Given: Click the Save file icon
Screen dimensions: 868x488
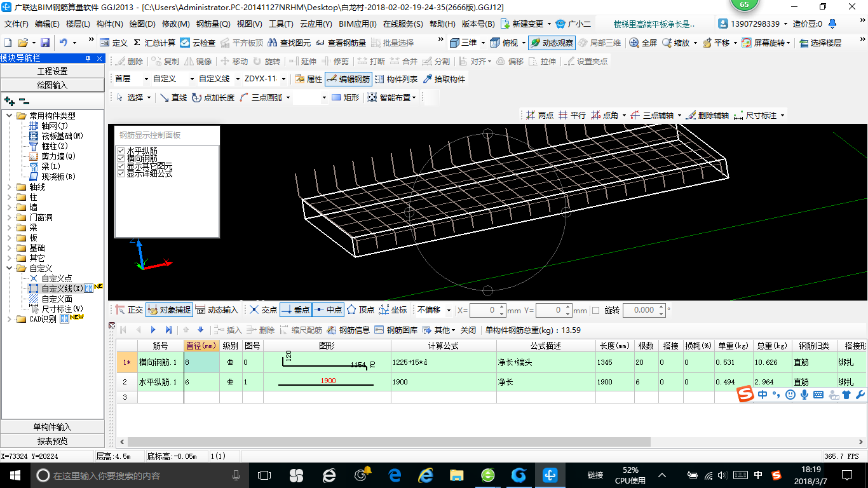Looking at the screenshot, I should point(45,43).
